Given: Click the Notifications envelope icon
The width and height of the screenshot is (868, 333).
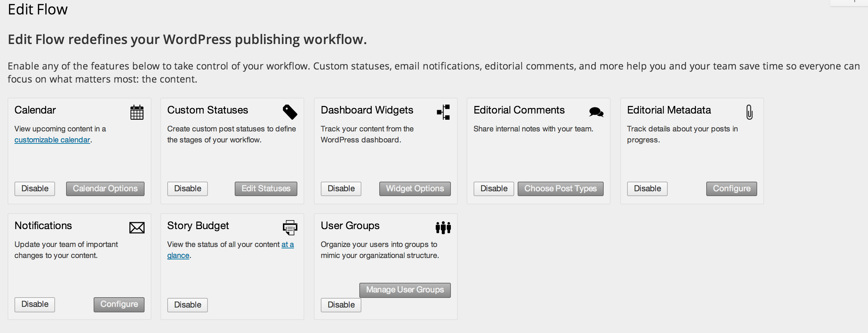Looking at the screenshot, I should pyautogui.click(x=137, y=227).
